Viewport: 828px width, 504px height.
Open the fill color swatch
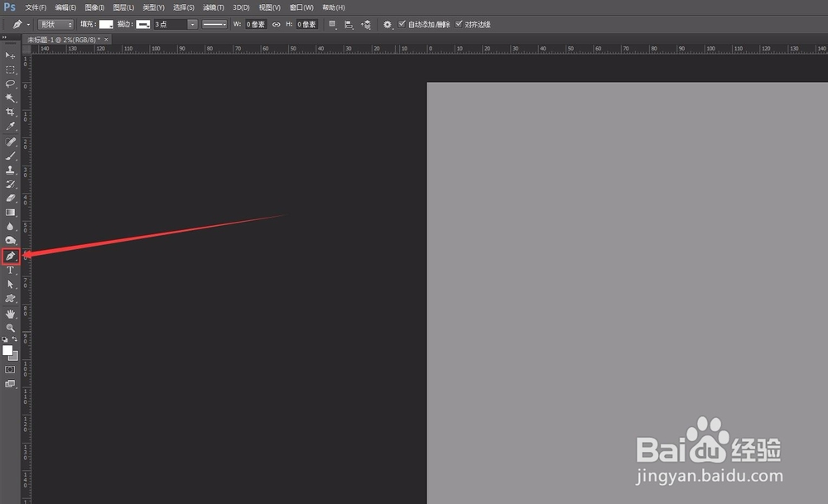coord(106,24)
